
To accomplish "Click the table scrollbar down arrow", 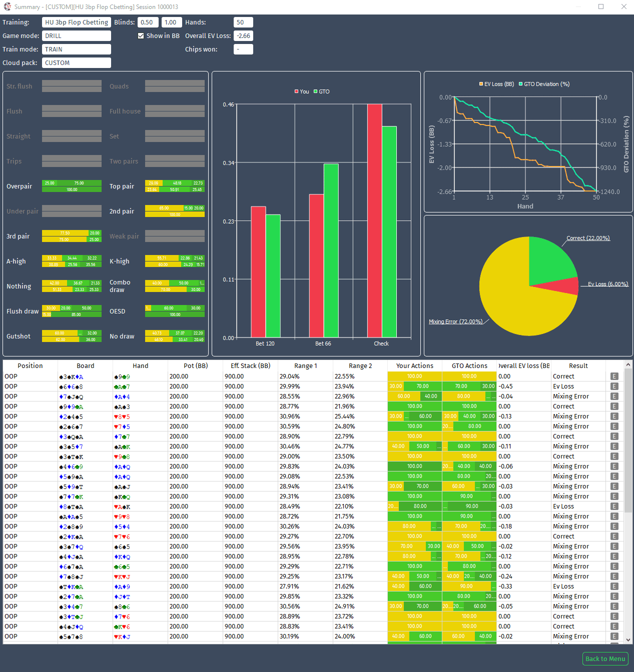I will coord(628,639).
